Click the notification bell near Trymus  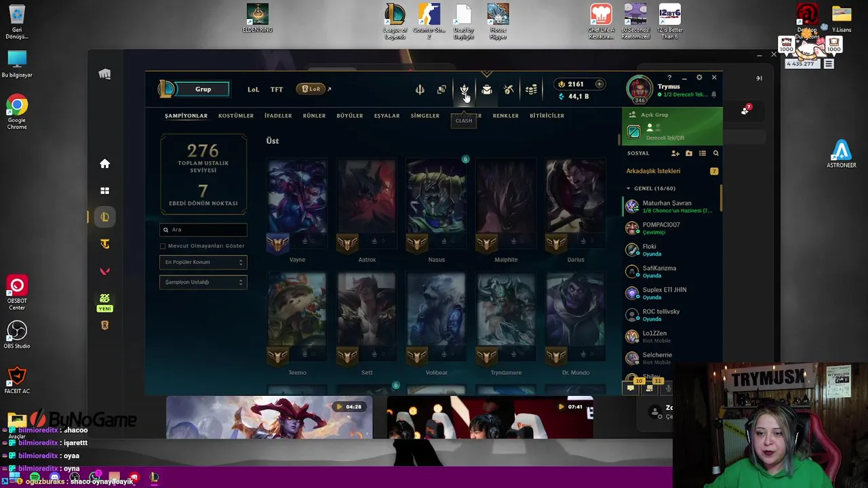click(x=713, y=95)
